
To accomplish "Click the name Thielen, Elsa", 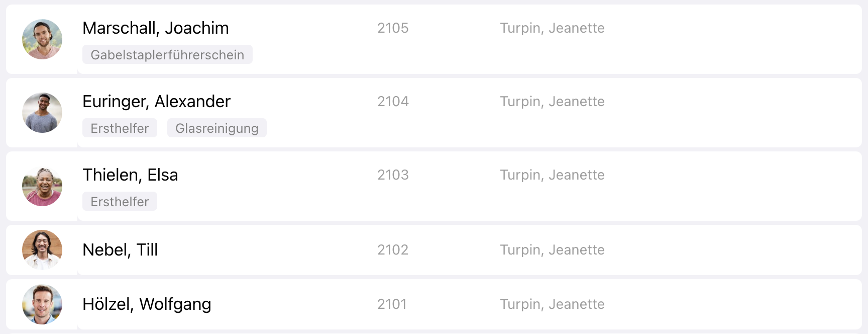I will coord(130,175).
